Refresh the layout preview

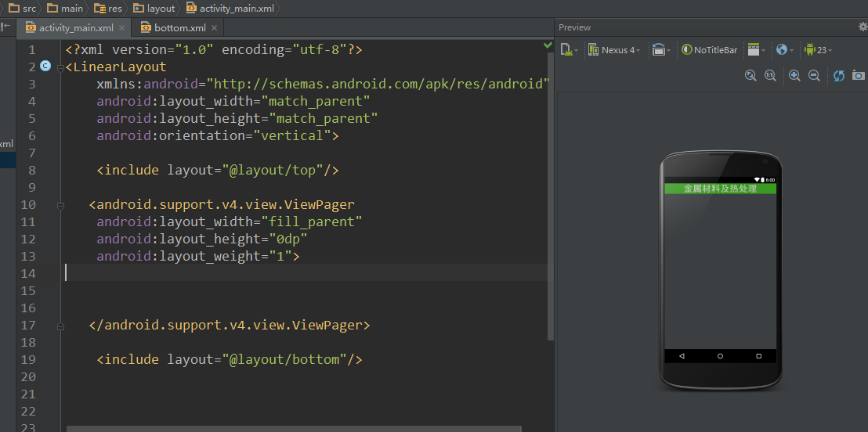pos(839,75)
